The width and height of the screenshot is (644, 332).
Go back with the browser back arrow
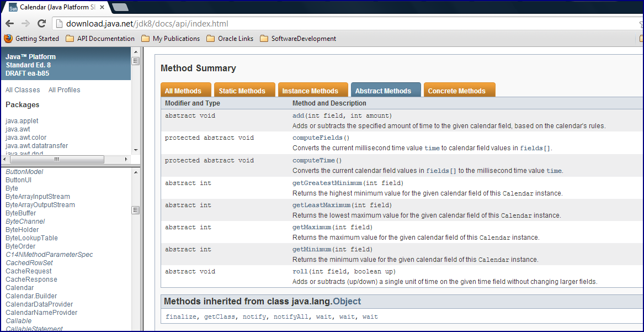[x=9, y=24]
